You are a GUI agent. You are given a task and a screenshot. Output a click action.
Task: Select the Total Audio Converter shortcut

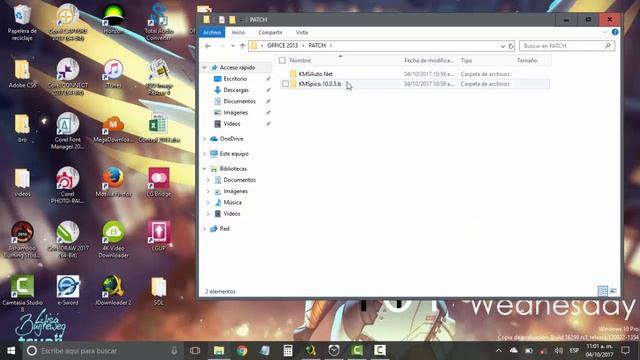[x=159, y=22]
